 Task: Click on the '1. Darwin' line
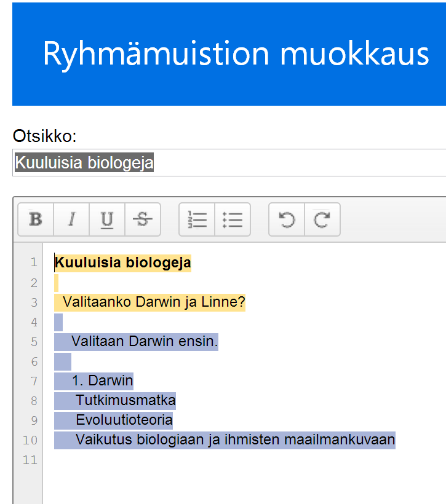click(x=102, y=381)
